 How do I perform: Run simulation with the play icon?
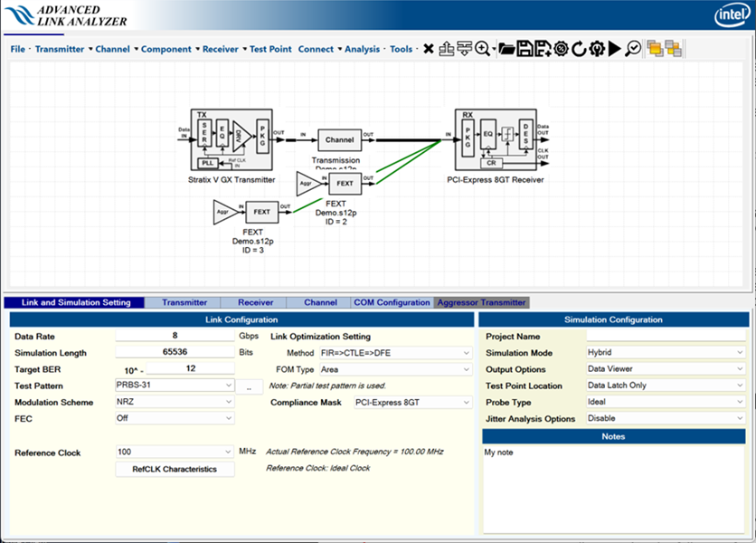[615, 49]
